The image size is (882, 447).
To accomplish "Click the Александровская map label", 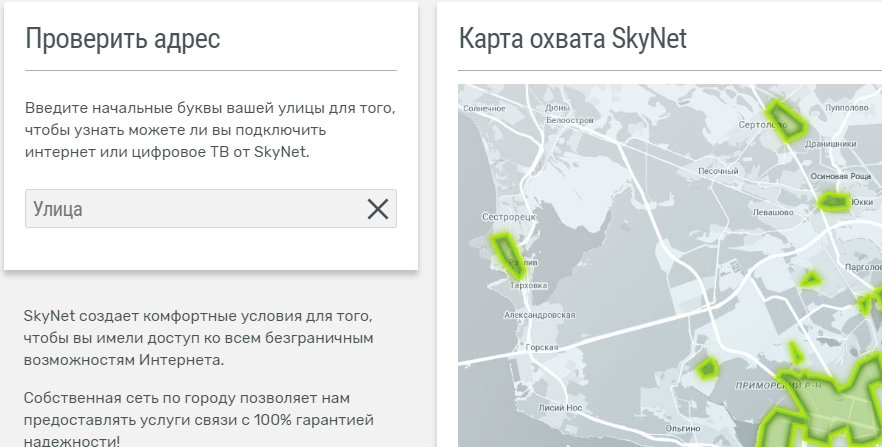I will [x=539, y=315].
